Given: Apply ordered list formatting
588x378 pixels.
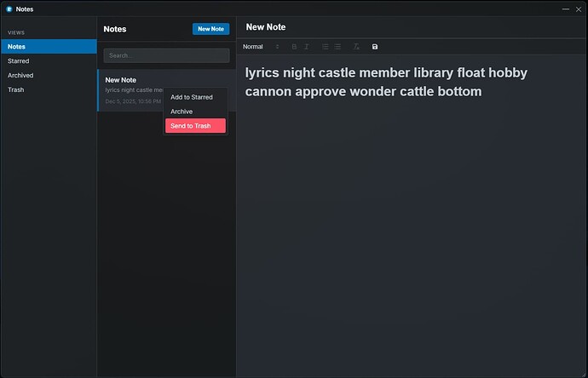Looking at the screenshot, I should [x=326, y=47].
